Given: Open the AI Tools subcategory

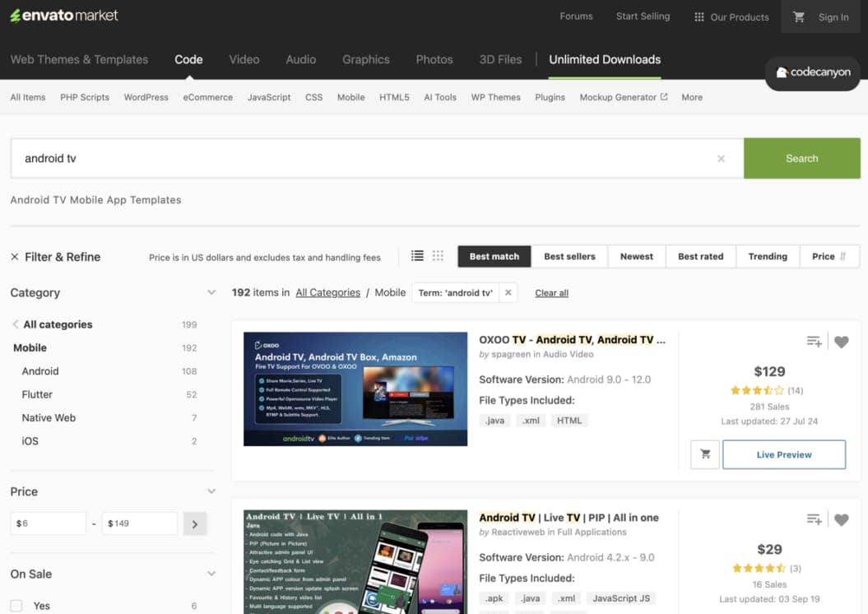Looking at the screenshot, I should click(440, 97).
